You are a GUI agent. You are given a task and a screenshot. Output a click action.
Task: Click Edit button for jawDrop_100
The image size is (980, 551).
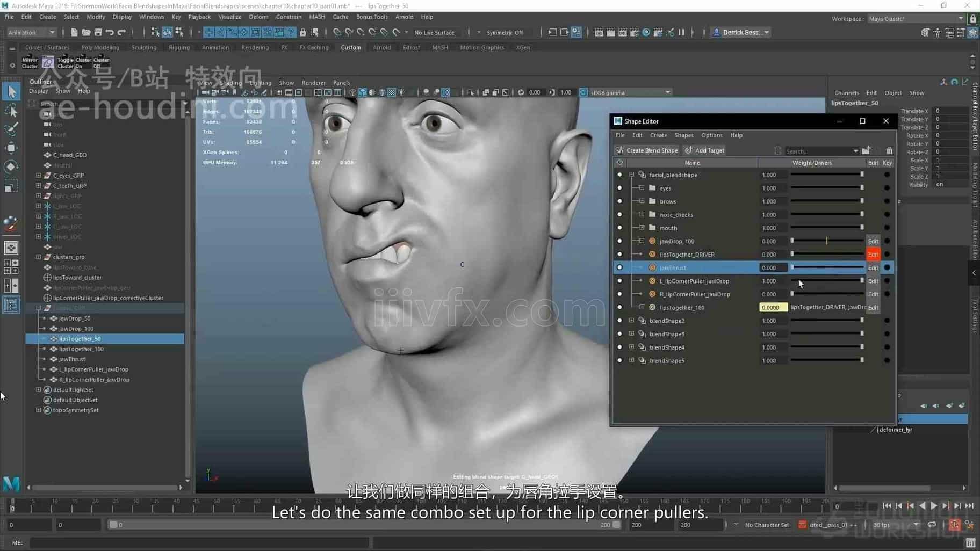pyautogui.click(x=873, y=241)
